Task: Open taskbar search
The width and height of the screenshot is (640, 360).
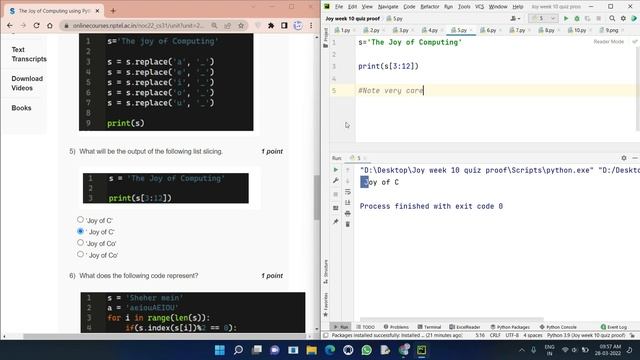Action: point(238,350)
